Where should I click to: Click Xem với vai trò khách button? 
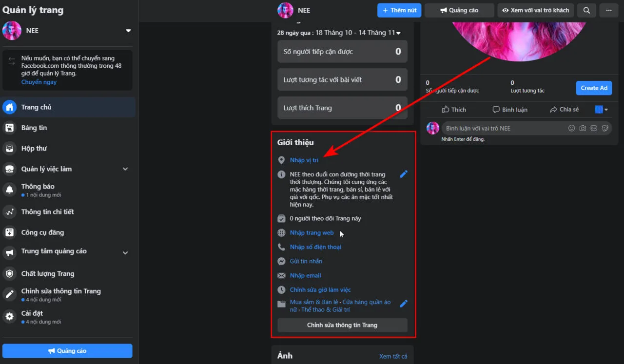(x=536, y=10)
